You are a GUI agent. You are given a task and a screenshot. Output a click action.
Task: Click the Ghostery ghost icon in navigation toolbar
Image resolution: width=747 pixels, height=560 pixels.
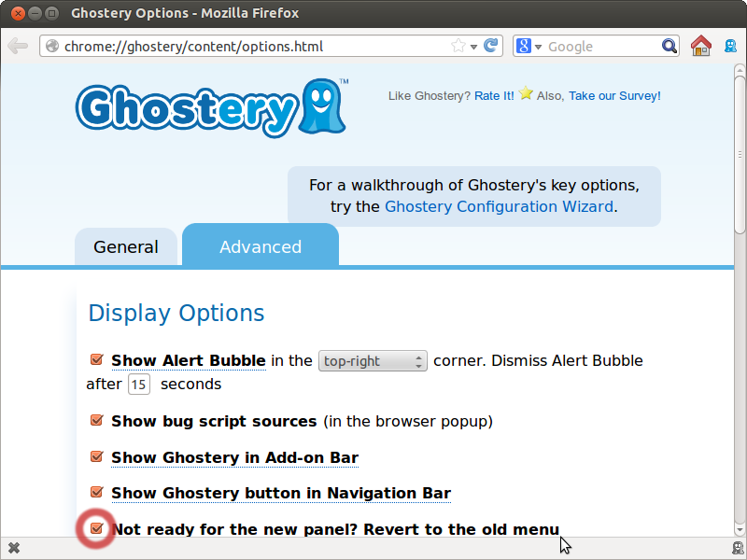pos(731,47)
